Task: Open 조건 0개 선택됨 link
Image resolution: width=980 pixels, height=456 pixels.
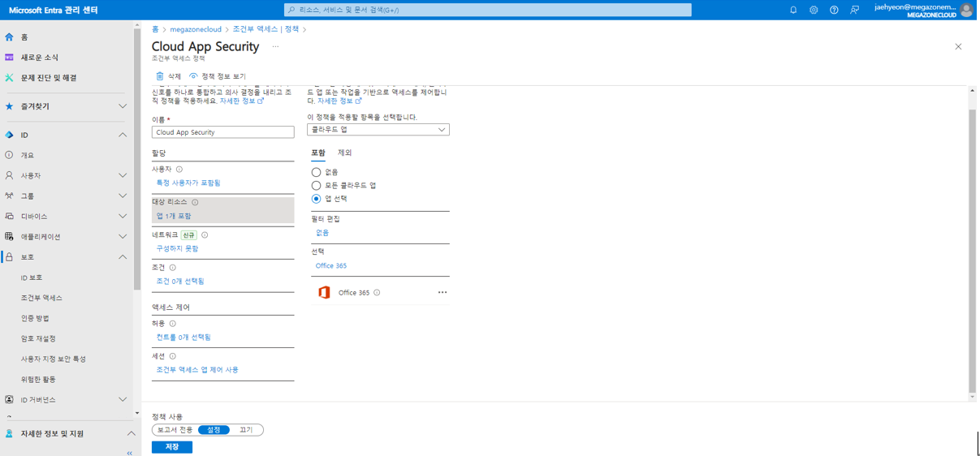Action: (x=180, y=281)
